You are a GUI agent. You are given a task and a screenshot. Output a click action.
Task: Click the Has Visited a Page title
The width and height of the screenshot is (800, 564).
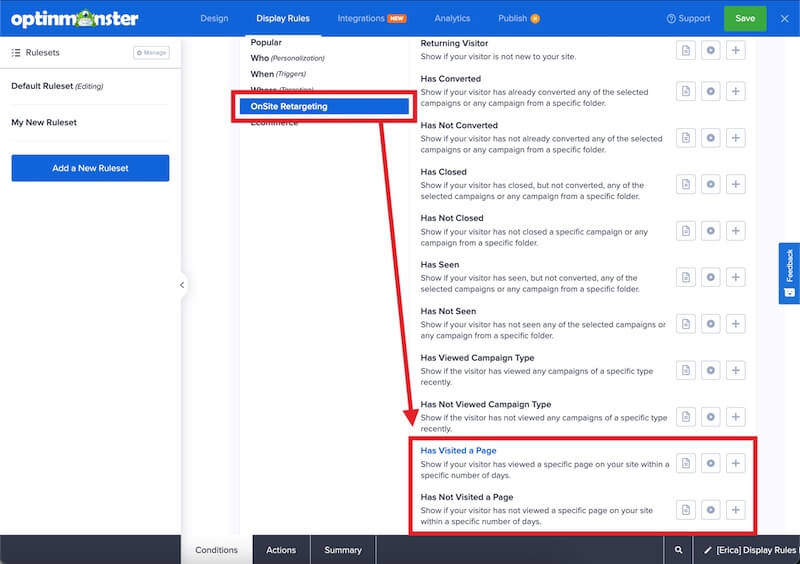[458, 451]
